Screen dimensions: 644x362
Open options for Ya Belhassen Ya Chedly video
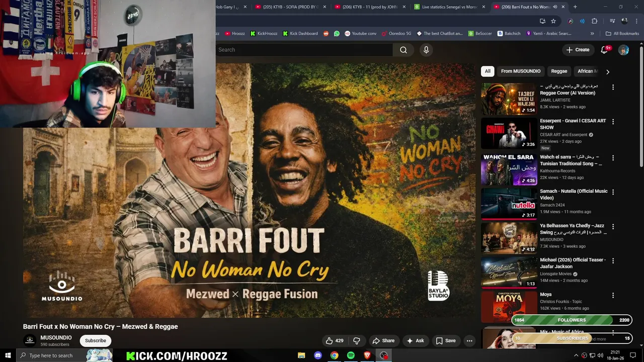[613, 226]
